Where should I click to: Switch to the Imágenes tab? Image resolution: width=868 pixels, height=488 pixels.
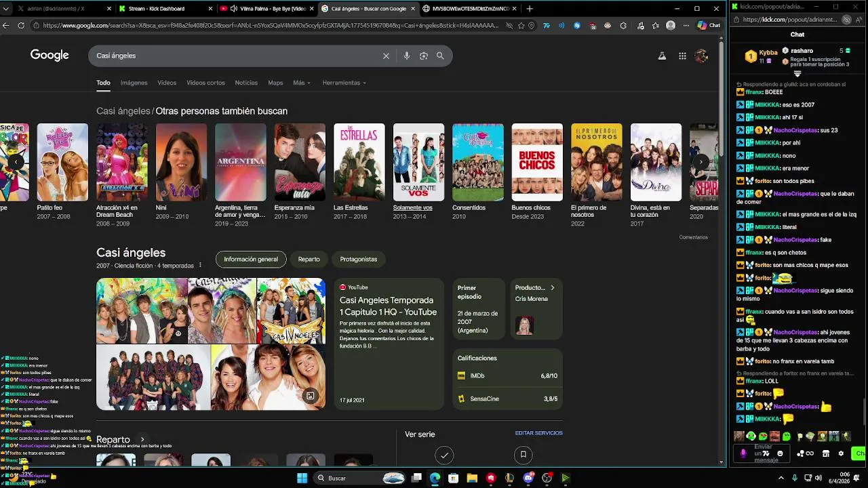point(134,83)
